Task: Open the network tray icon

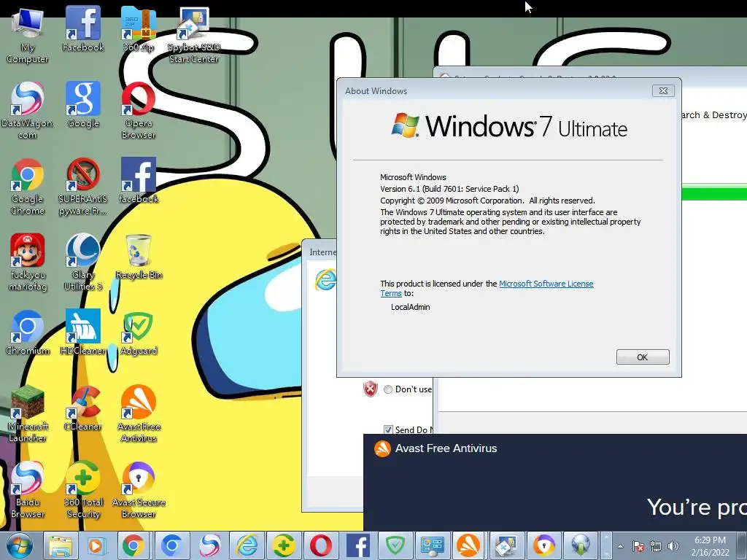Action: click(656, 546)
